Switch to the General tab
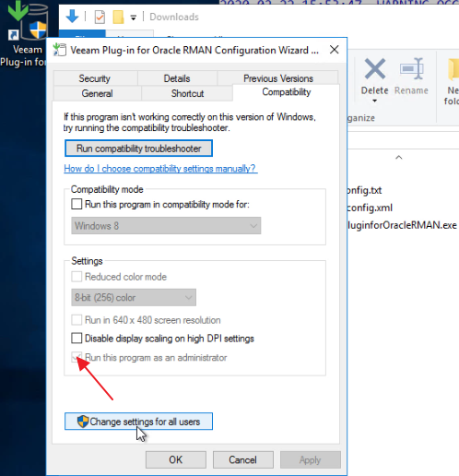 coord(97,93)
